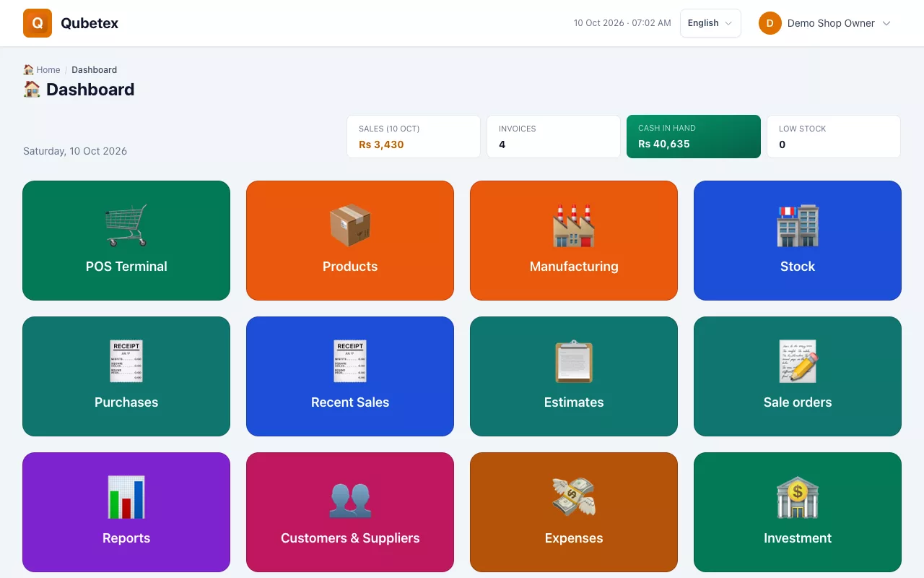Open the Invoices stat card
Image resolution: width=924 pixels, height=578 pixels.
(x=554, y=137)
